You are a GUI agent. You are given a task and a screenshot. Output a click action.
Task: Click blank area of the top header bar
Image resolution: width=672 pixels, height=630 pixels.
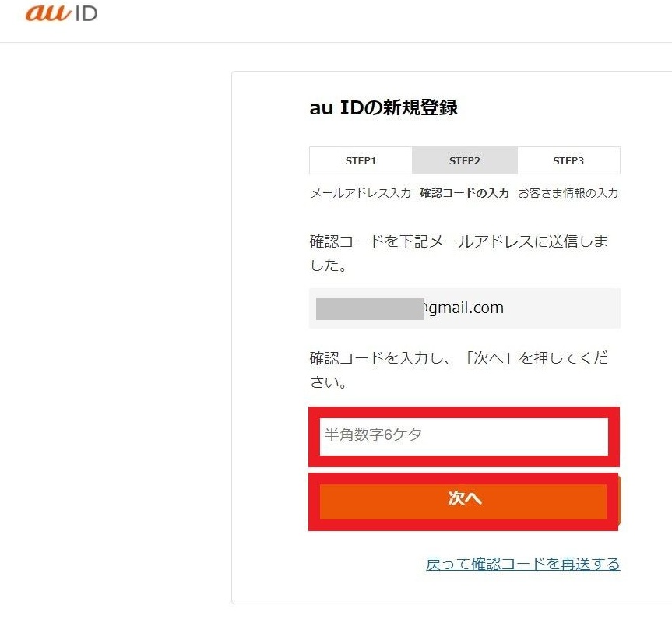click(x=389, y=19)
